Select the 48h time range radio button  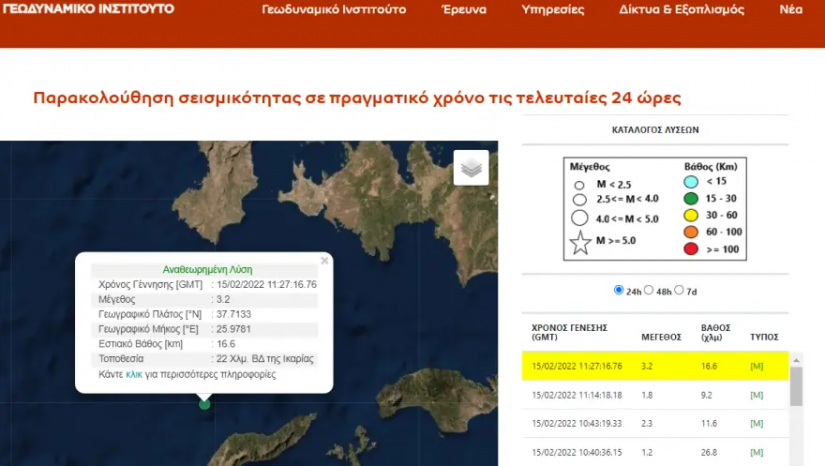coord(649,291)
